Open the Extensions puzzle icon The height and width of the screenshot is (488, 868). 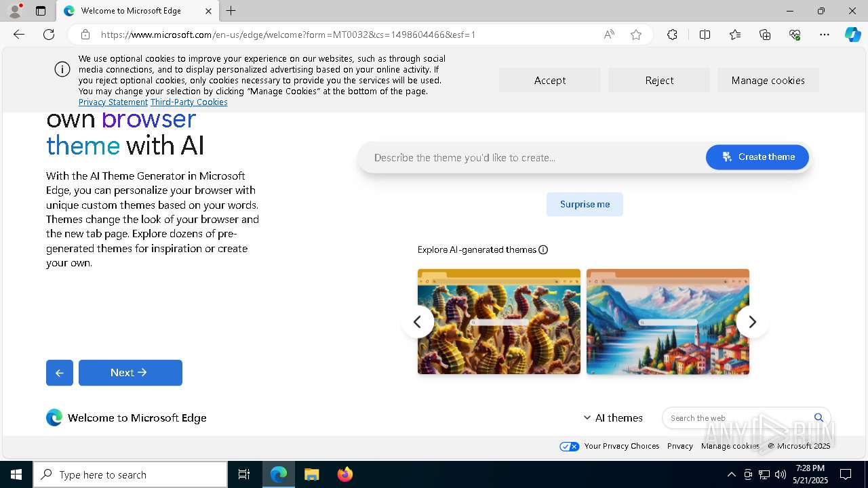[672, 35]
